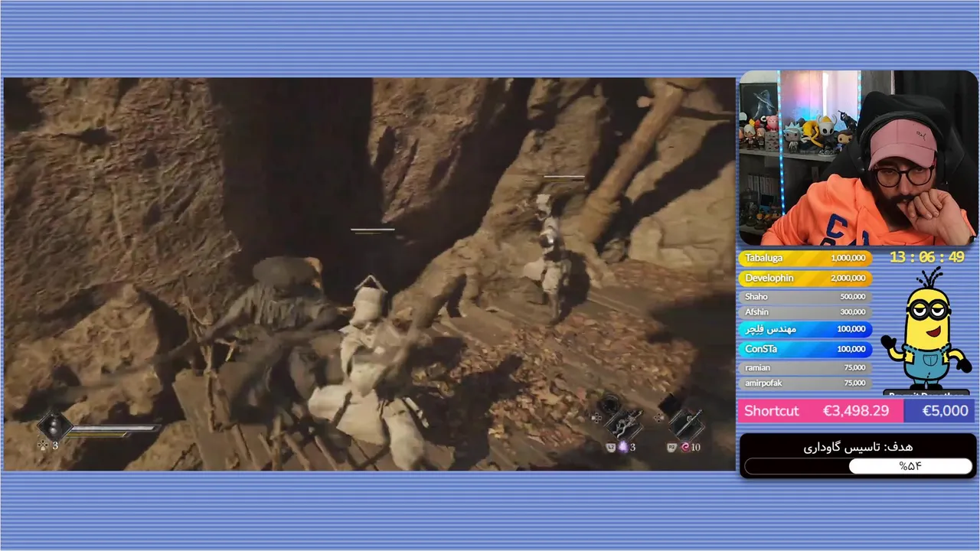Viewport: 980px width, 551px height.
Task: Click the pink swirl charge icon
Action: 685,447
